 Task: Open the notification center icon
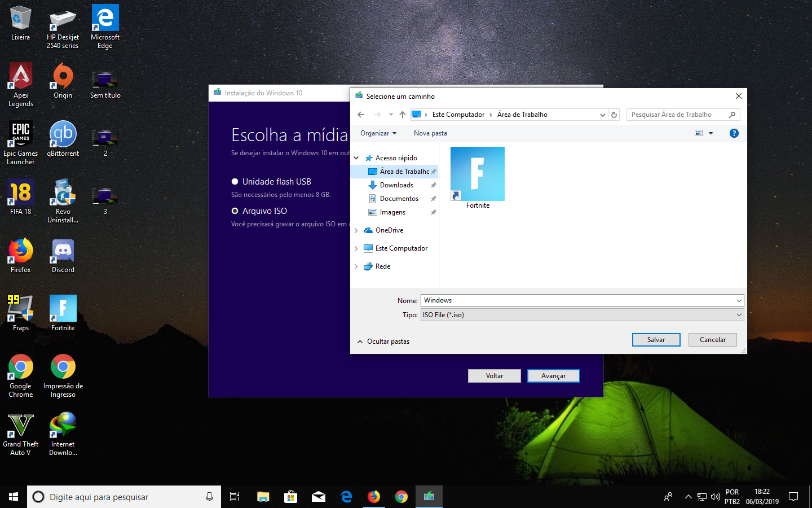793,497
